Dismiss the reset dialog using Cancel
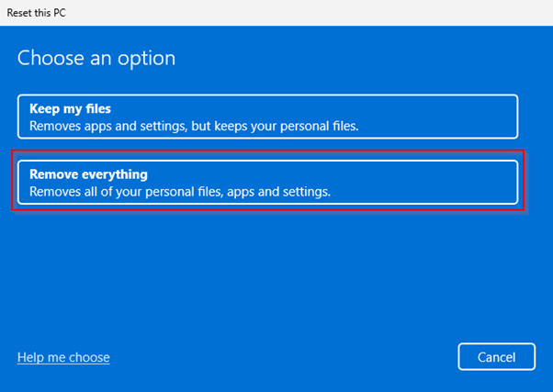This screenshot has height=392, width=553. click(x=497, y=356)
